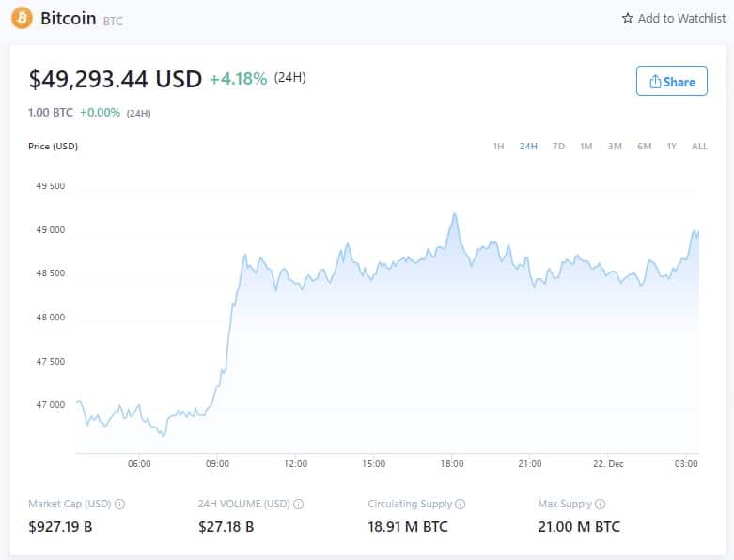Click the star icon for watchlist

pyautogui.click(x=627, y=18)
